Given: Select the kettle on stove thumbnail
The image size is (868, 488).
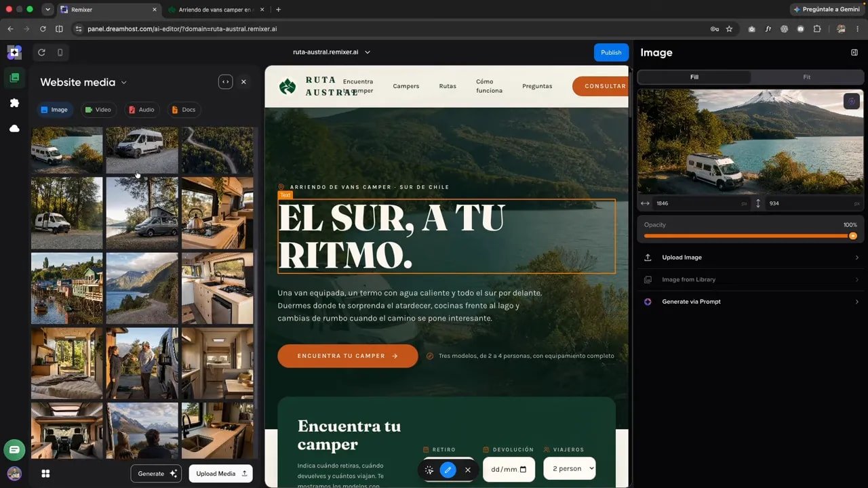Looking at the screenshot, I should click(217, 213).
